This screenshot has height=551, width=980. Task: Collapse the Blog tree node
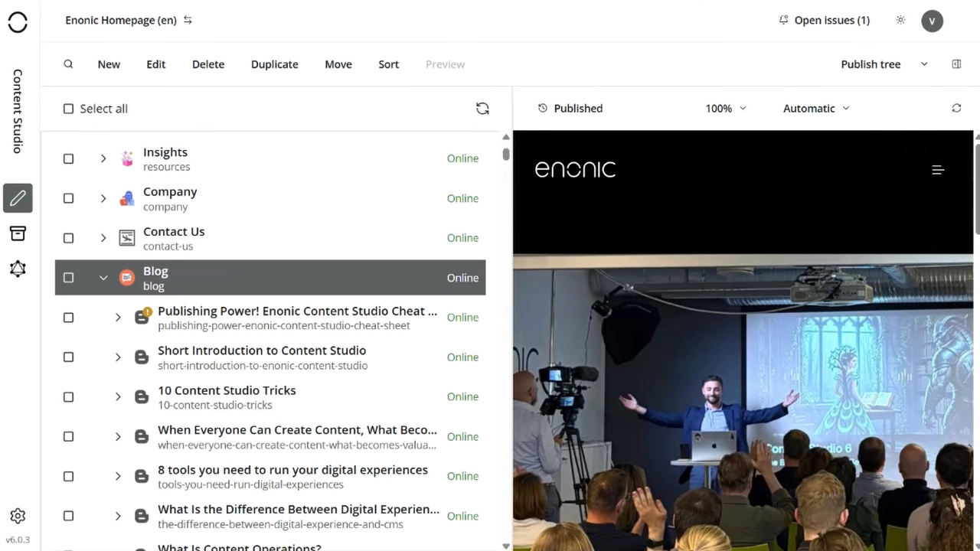pyautogui.click(x=103, y=278)
